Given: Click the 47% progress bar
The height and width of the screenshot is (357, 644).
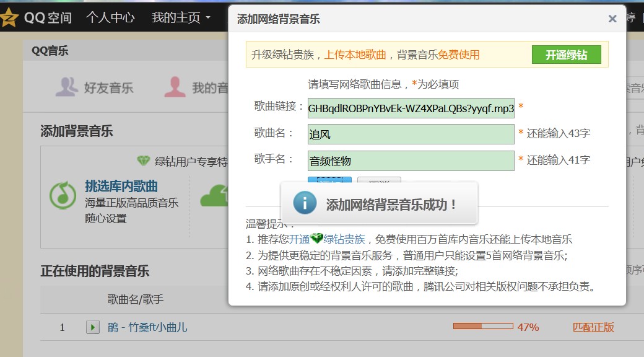Looking at the screenshot, I should pos(483,326).
